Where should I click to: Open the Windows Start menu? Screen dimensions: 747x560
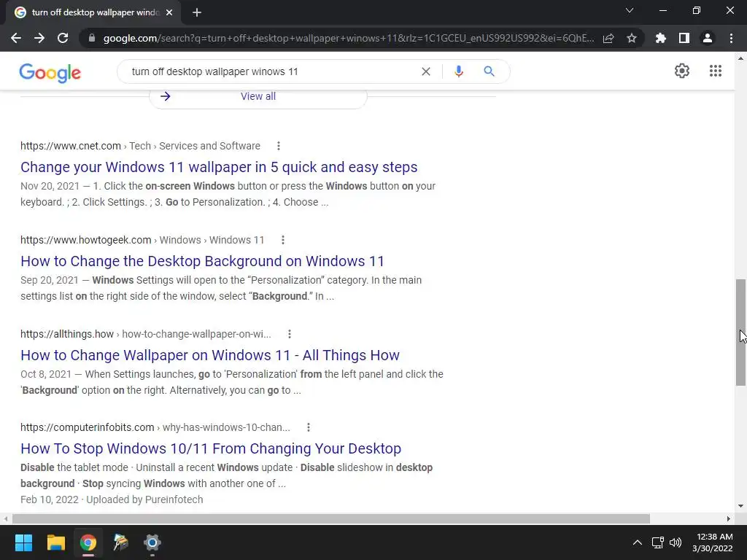tap(24, 542)
